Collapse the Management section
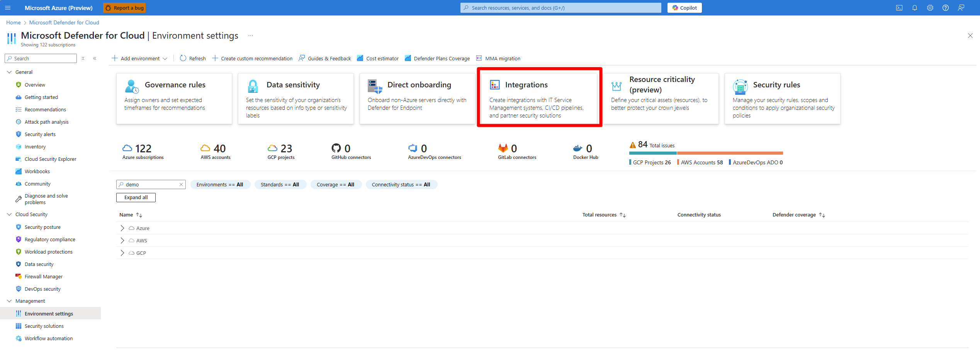This screenshot has width=980, height=353. (9, 301)
